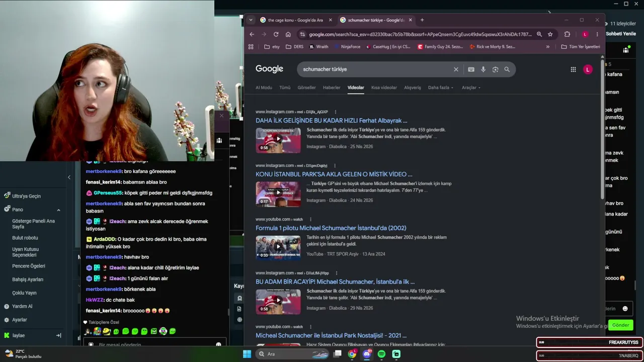This screenshot has height=362, width=644.
Task: Open Yardım AI in the sidebar
Action: pyautogui.click(x=22, y=306)
